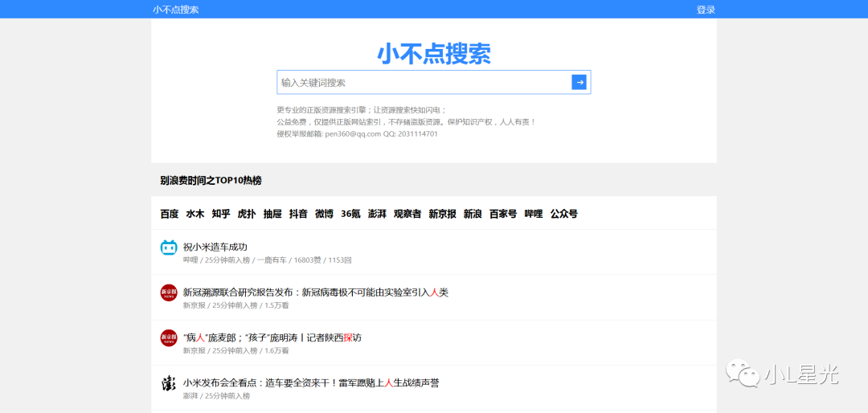Click the line 更专业的正版资源搜索引擎
This screenshot has width=868, height=413.
coord(362,109)
